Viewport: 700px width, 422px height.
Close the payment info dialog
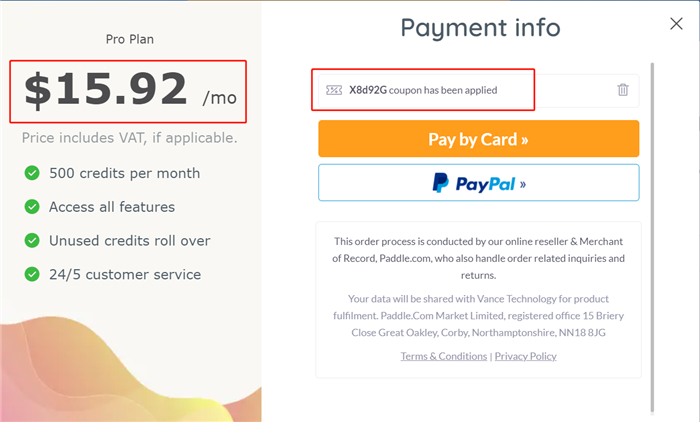(x=676, y=24)
